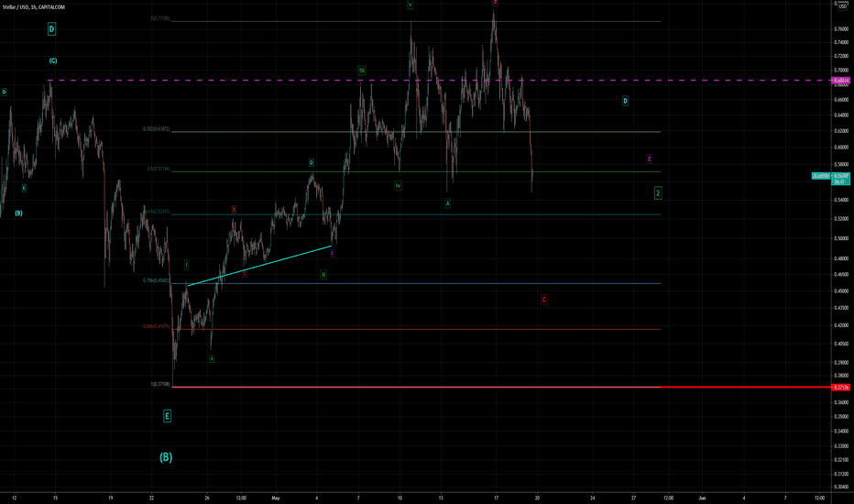Click 0.50000 on the price axis

pos(841,238)
